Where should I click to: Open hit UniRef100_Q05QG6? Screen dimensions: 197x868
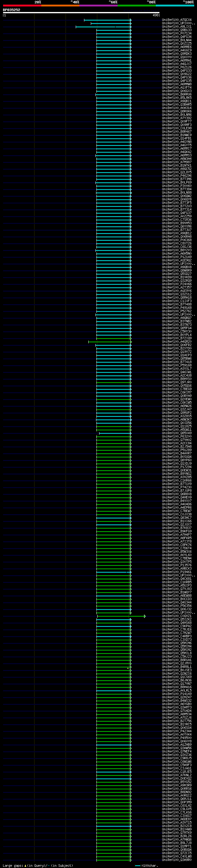[177, 386]
